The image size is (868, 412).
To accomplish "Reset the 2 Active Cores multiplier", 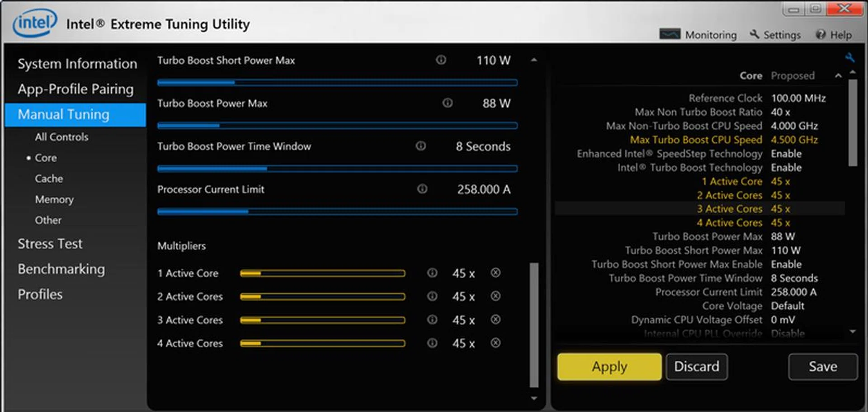I will click(495, 296).
